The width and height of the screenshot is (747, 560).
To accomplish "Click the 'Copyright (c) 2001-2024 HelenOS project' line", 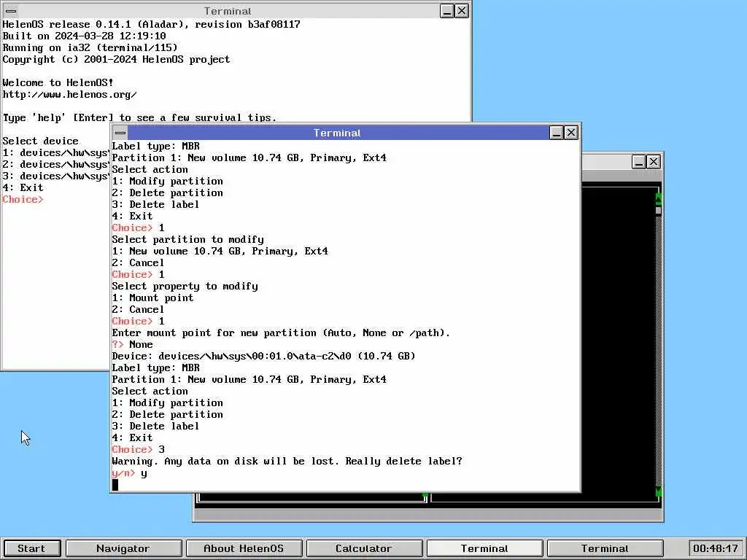I will pyautogui.click(x=116, y=60).
